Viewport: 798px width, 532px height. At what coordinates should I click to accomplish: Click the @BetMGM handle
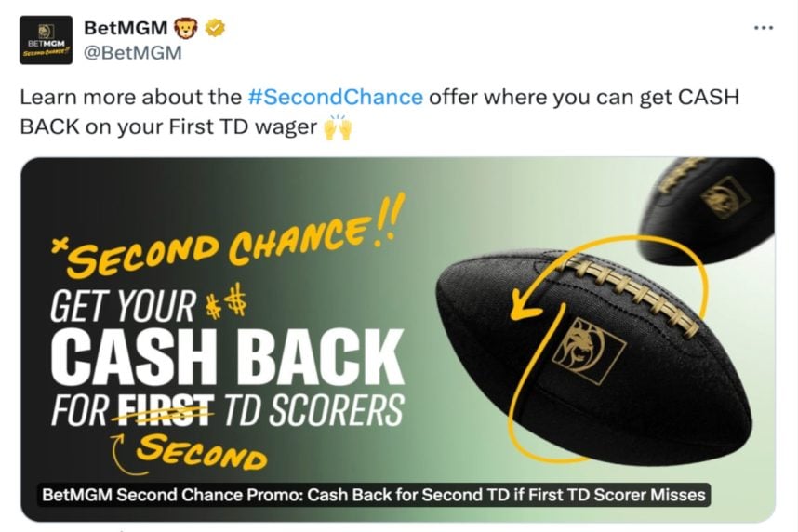click(132, 52)
